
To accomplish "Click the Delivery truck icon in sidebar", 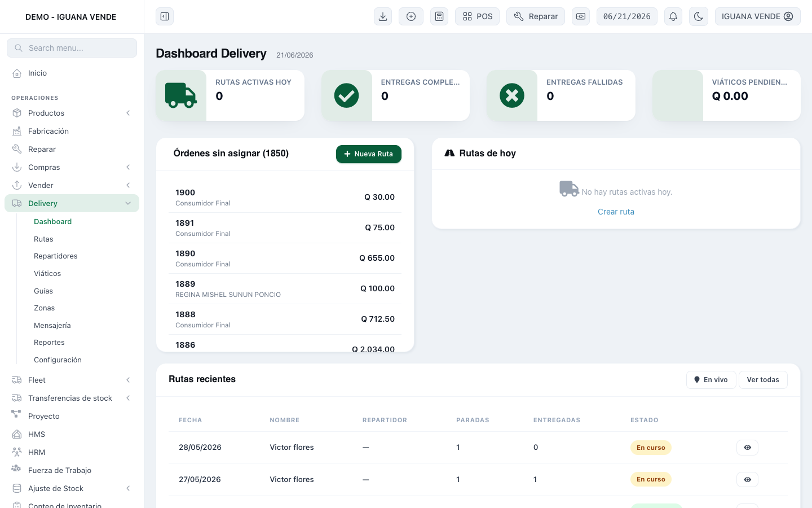I will [x=17, y=203].
